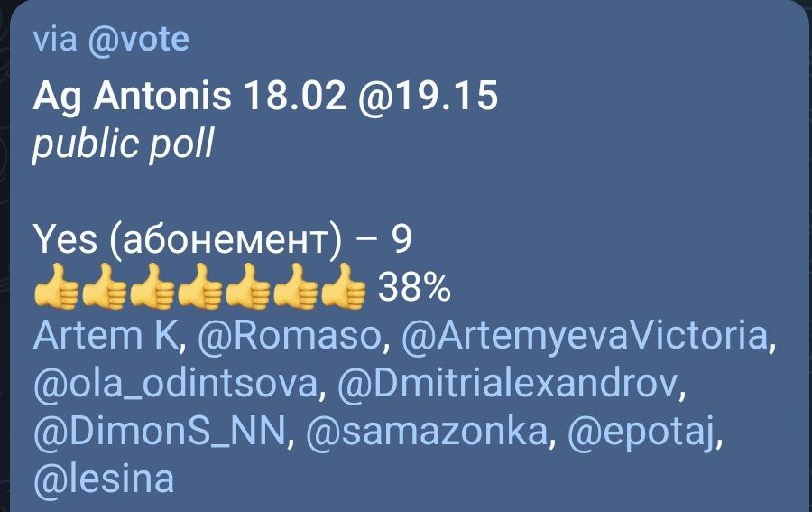This screenshot has width=812, height=512.
Task: Open the @ArtemyevaVictoria profile mention
Action: [x=588, y=337]
